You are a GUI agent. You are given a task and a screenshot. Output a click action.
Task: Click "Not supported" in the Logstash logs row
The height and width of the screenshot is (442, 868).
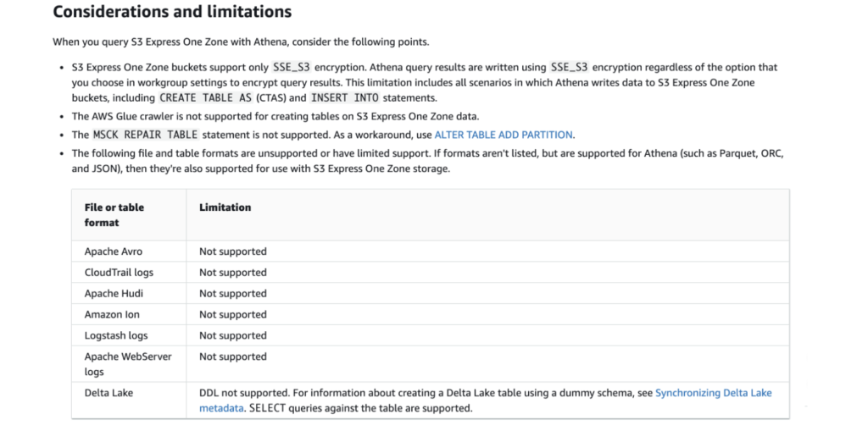(233, 335)
